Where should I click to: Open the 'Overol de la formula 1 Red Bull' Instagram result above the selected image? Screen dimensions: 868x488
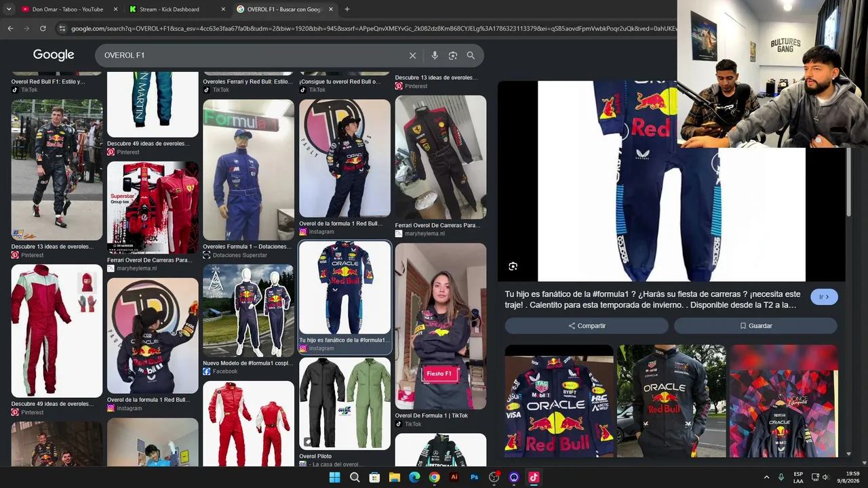click(x=345, y=159)
